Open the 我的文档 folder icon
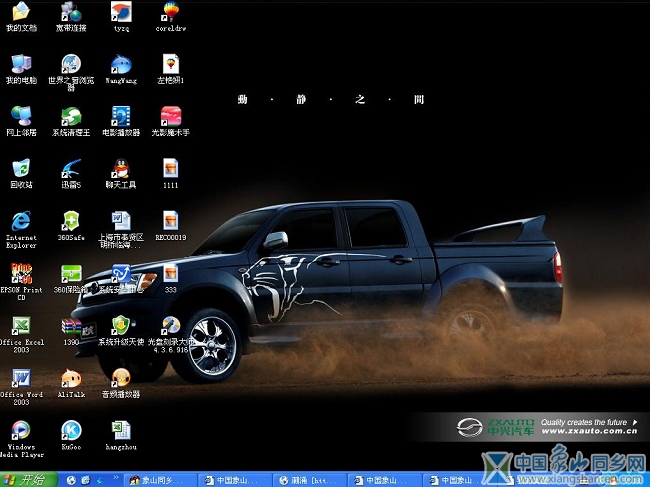This screenshot has width=650, height=487. (21, 12)
